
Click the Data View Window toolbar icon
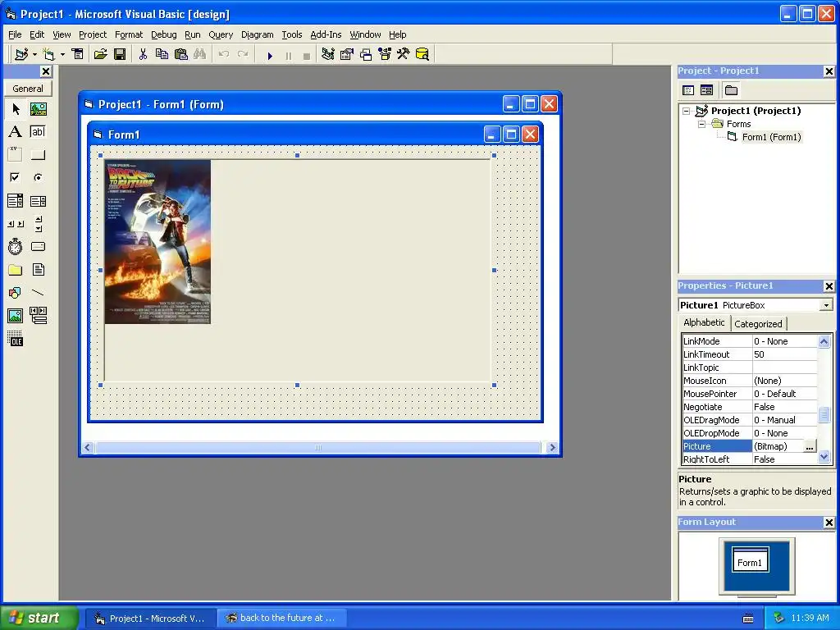(x=422, y=54)
